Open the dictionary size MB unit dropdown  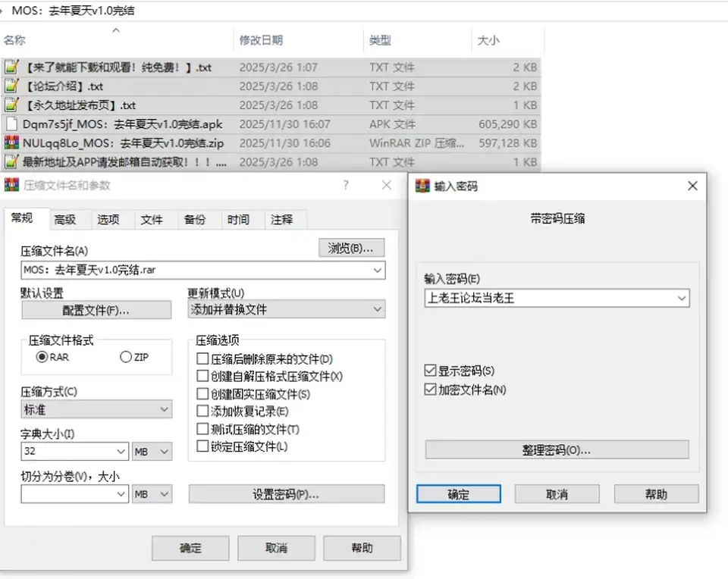(152, 451)
